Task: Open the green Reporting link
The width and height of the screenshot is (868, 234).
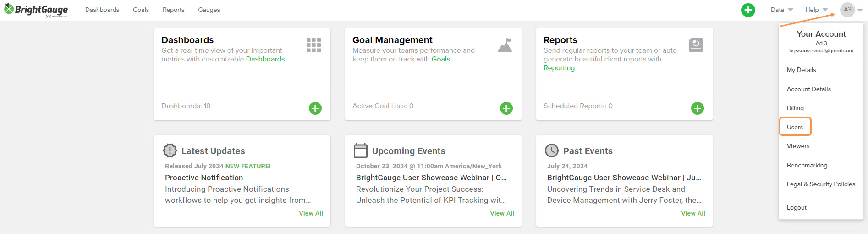Action: (559, 68)
